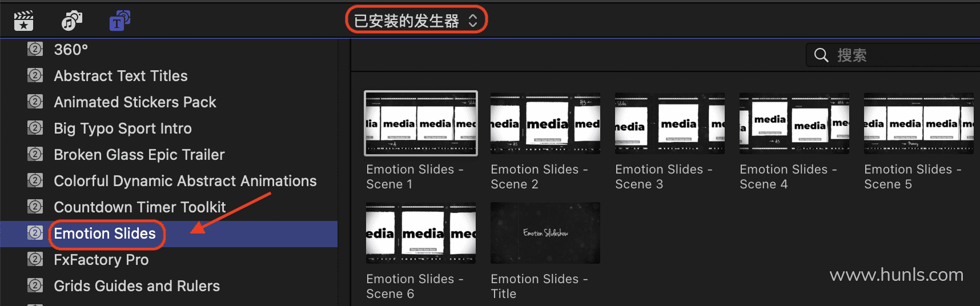Click the icon beside Abstract Text Titles
The width and height of the screenshot is (980, 306).
coord(35,75)
